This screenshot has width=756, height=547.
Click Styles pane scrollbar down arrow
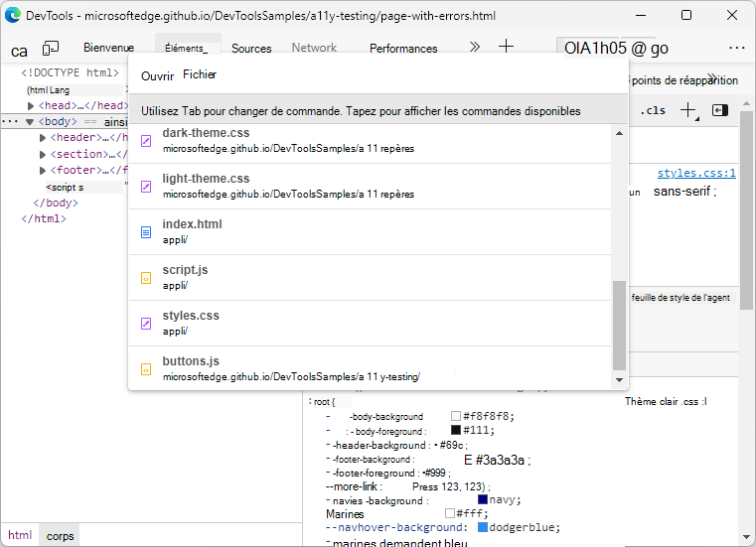[x=746, y=536]
